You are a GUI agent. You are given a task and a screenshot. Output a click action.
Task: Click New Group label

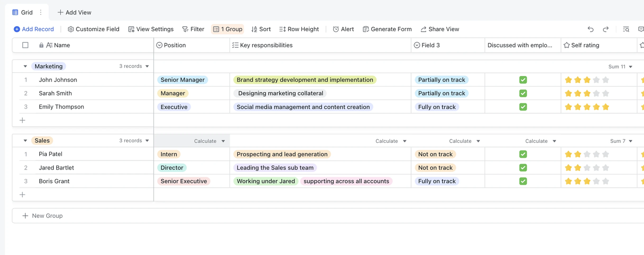pyautogui.click(x=47, y=216)
